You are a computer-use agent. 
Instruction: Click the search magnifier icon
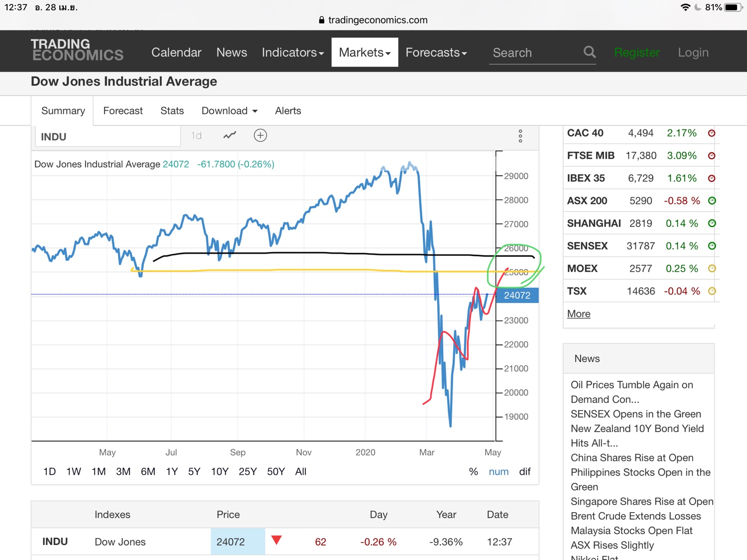(590, 52)
